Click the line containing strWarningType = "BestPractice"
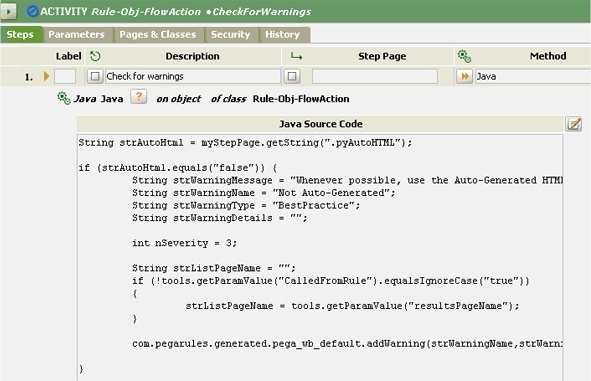 click(x=246, y=205)
